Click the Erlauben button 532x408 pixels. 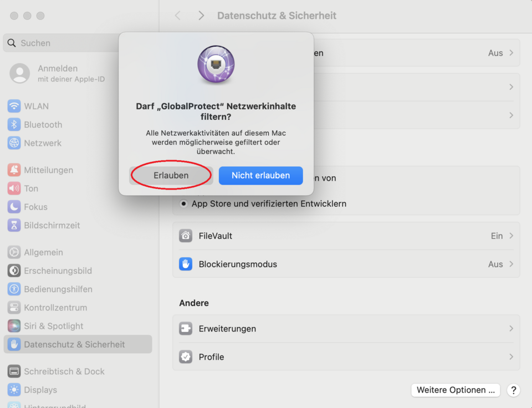click(x=171, y=175)
